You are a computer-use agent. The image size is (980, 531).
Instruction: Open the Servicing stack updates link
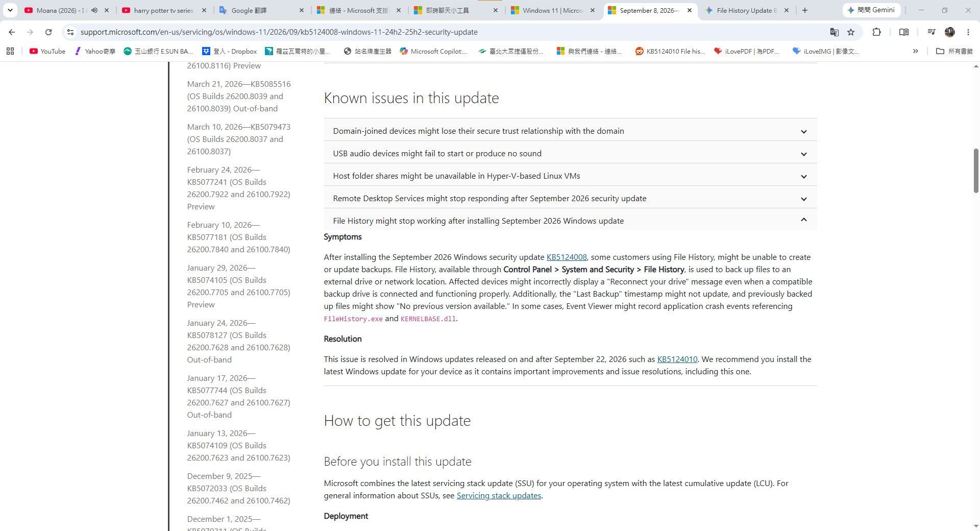(x=499, y=496)
